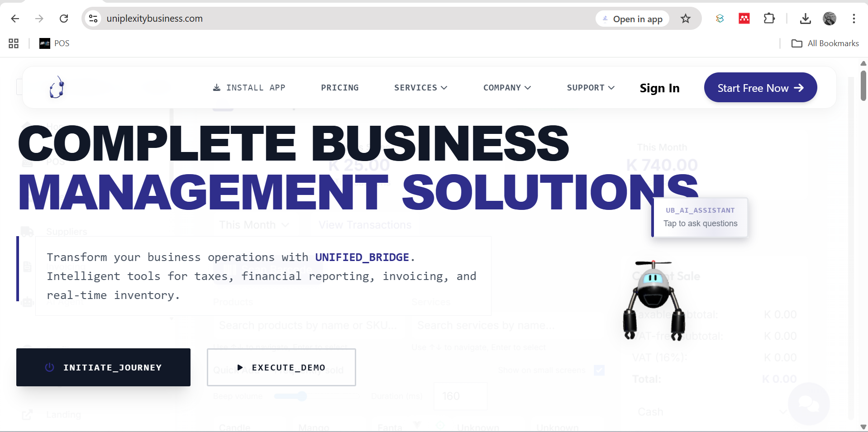Click the flying robot assistant mascot
This screenshot has width=868, height=432.
click(653, 300)
